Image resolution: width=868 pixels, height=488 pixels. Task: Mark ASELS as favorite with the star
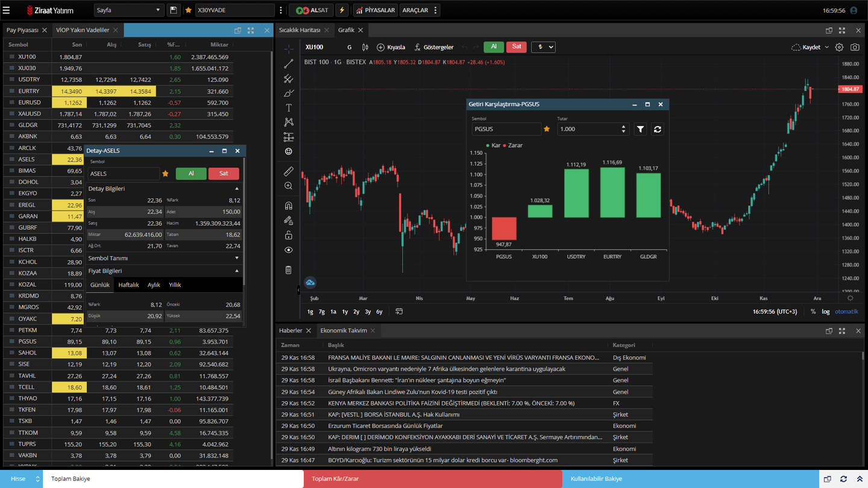pos(166,173)
